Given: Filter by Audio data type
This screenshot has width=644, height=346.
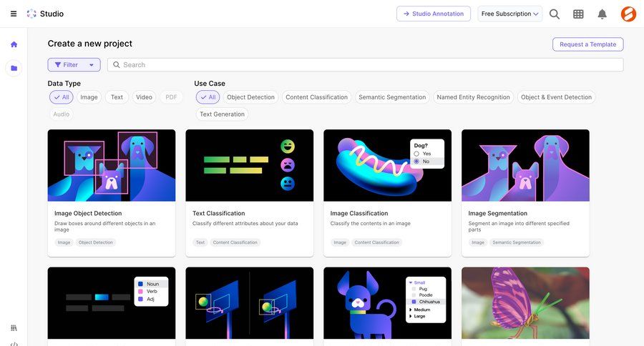Looking at the screenshot, I should point(62,114).
